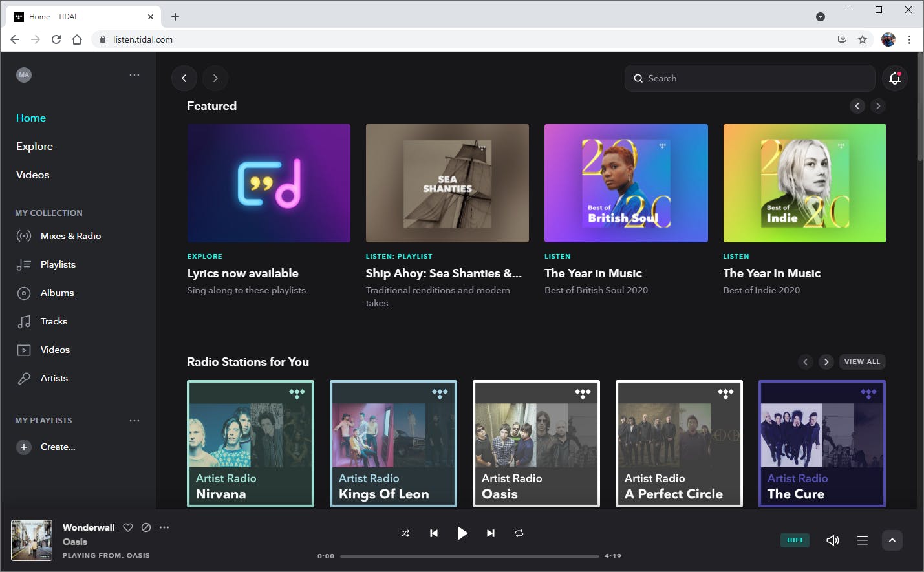Open My Playlists three-dot options
This screenshot has width=924, height=572.
[x=134, y=421]
